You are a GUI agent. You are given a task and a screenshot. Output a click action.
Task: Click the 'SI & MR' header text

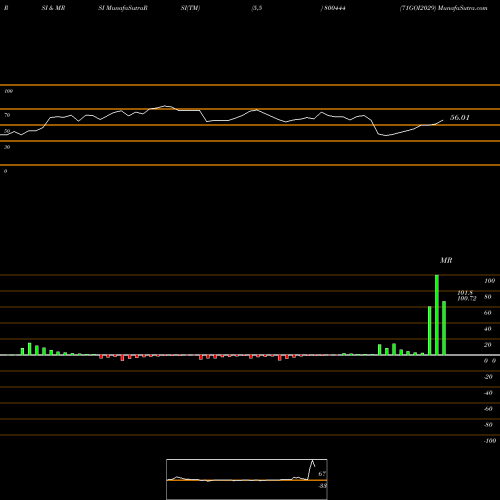point(53,8)
